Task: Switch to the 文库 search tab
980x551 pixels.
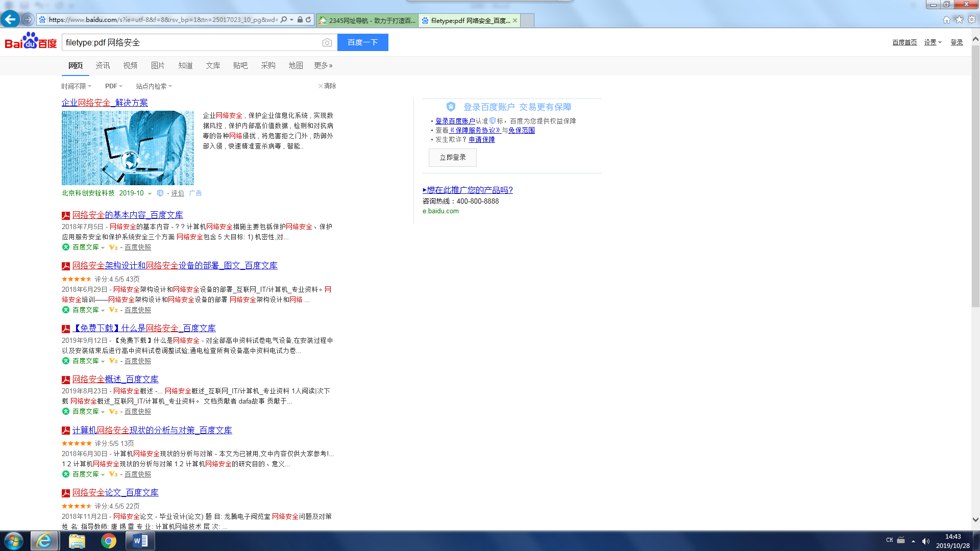Action: (x=213, y=65)
